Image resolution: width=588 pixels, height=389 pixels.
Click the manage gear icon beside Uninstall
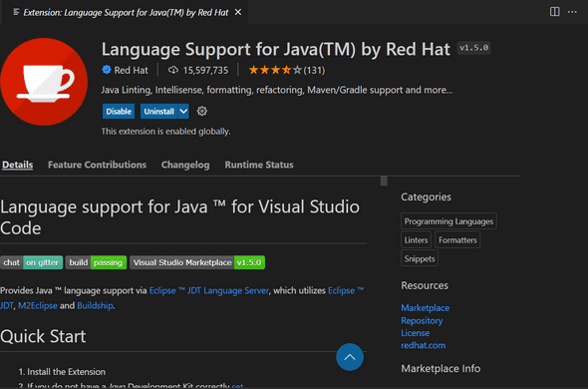pos(202,111)
